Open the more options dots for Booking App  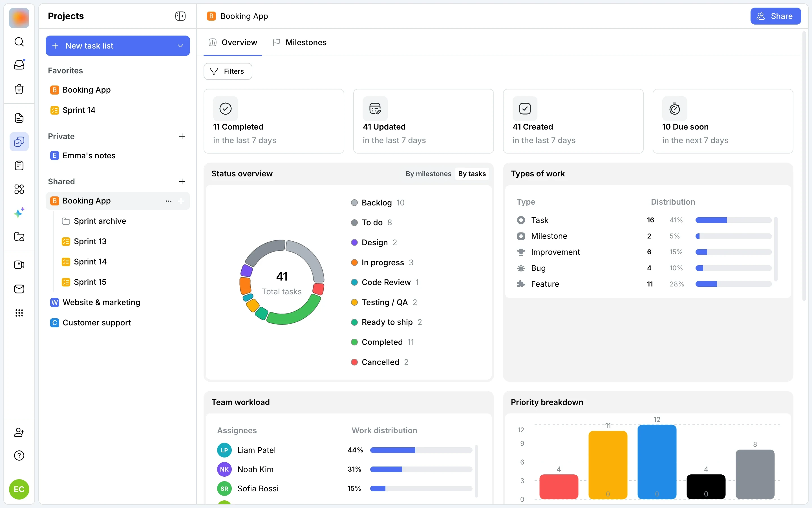click(168, 201)
